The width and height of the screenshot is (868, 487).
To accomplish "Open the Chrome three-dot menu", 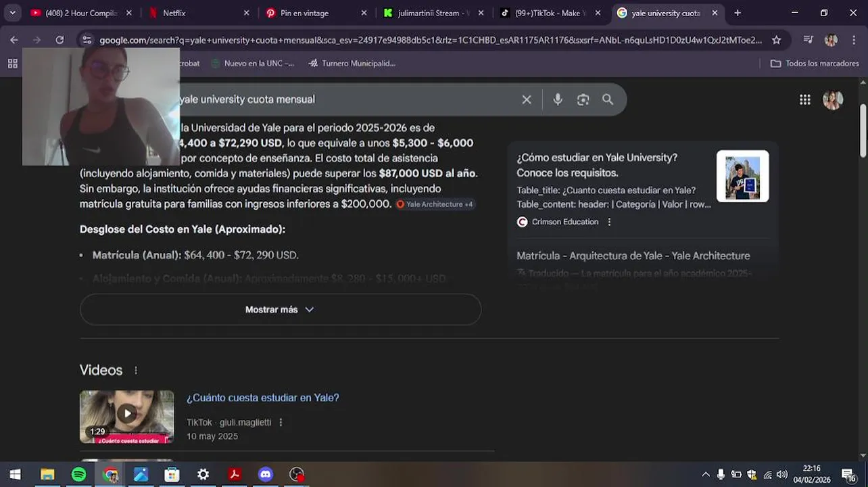I will [854, 40].
